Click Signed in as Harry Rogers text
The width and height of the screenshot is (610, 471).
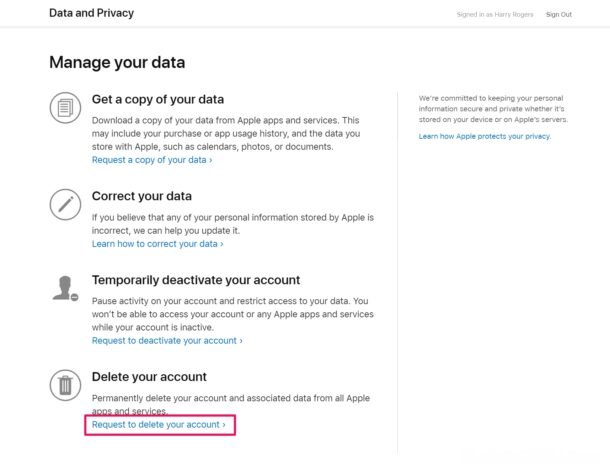coord(495,14)
